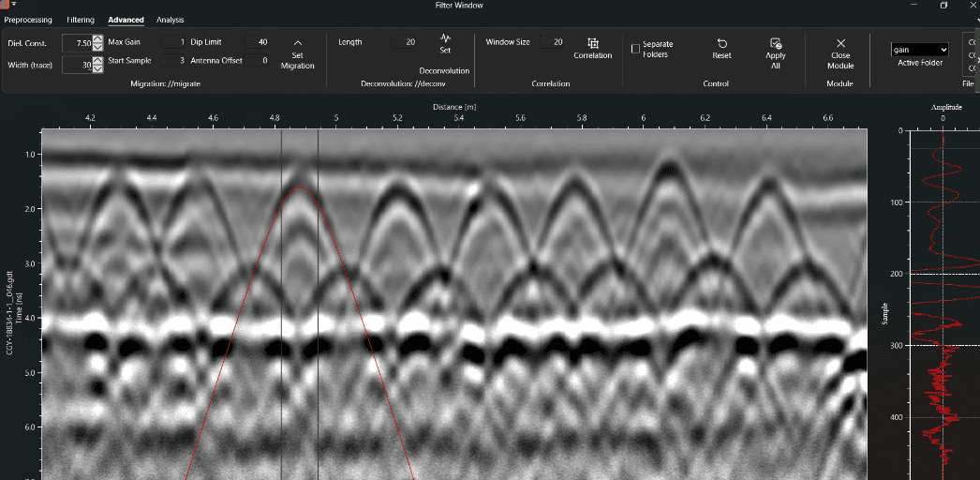Click the Set Migration icon
The width and height of the screenshot is (980, 480).
tap(297, 43)
